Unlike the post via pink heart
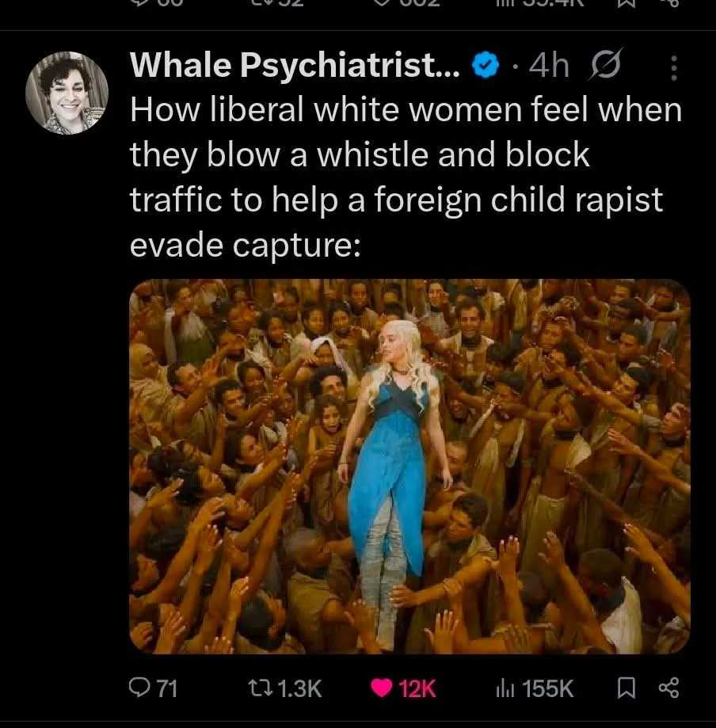This screenshot has width=716, height=728. pos(383,688)
